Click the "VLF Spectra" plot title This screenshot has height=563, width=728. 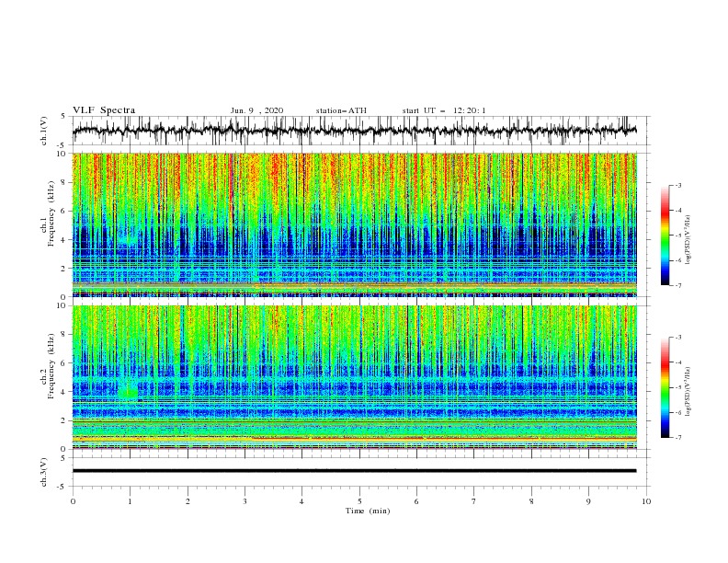[x=104, y=110]
